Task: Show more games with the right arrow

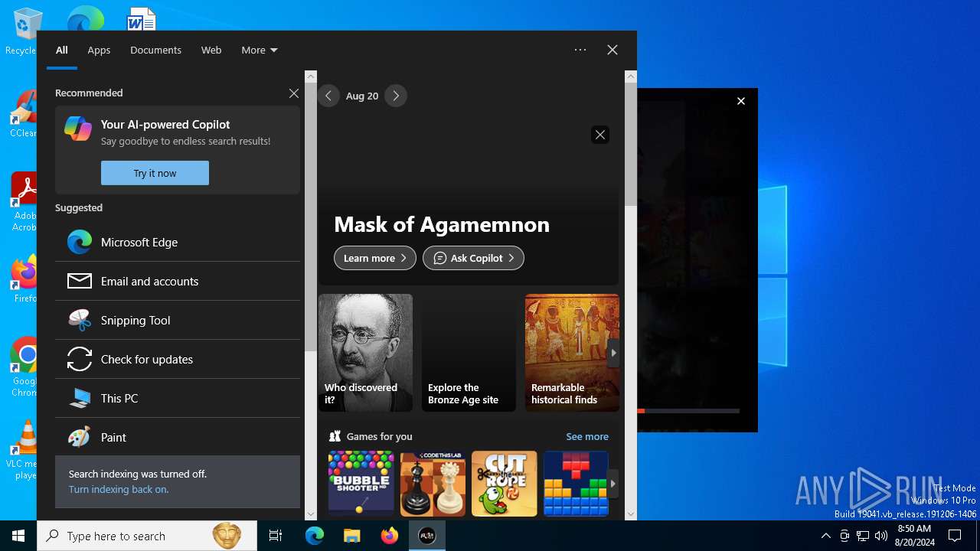Action: coord(612,484)
